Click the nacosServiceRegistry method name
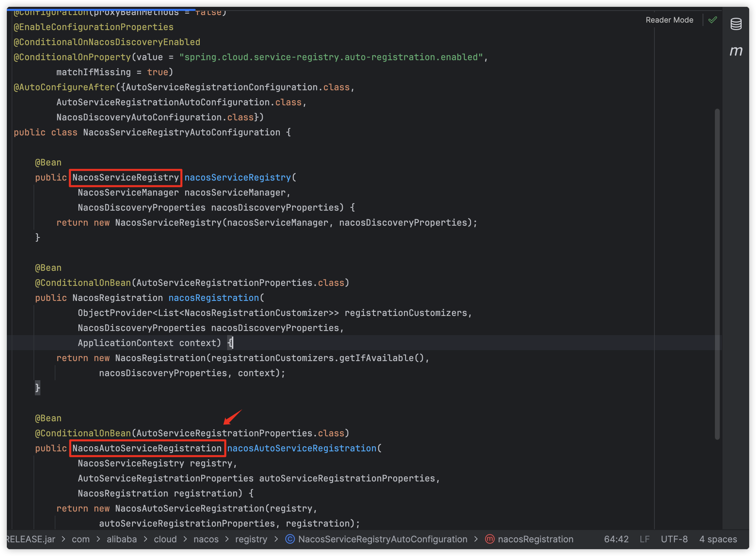Viewport: 756px width, 556px height. (237, 177)
